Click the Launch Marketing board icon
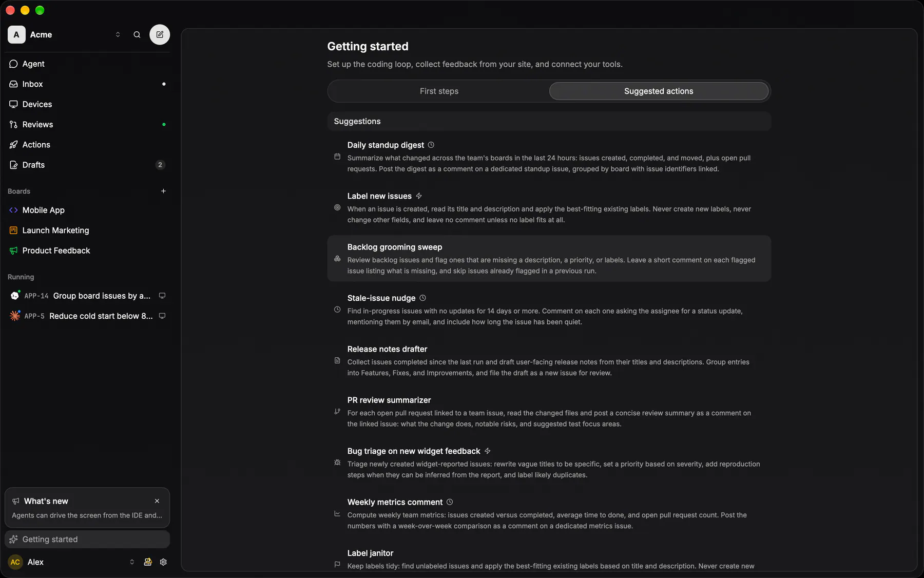The width and height of the screenshot is (924, 578). pyautogui.click(x=13, y=230)
